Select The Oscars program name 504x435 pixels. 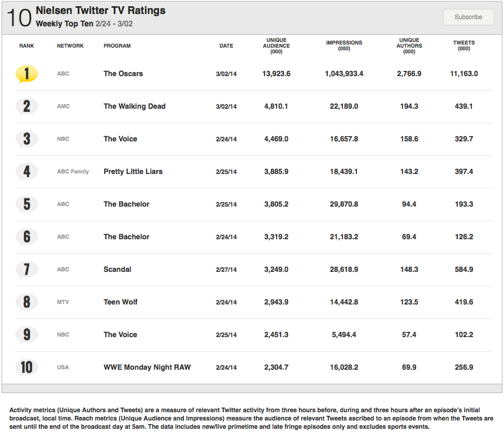click(123, 74)
